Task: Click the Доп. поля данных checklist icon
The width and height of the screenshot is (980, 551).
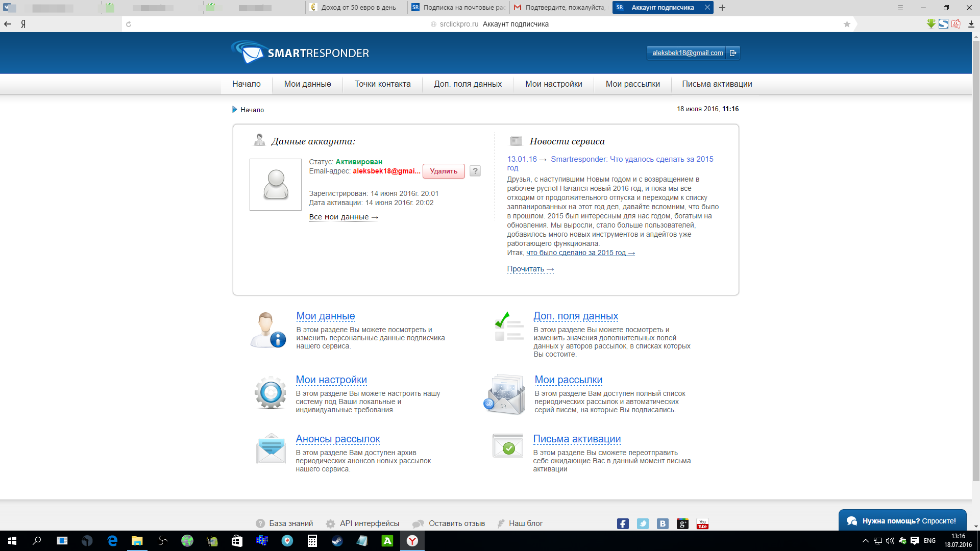Action: pos(509,327)
